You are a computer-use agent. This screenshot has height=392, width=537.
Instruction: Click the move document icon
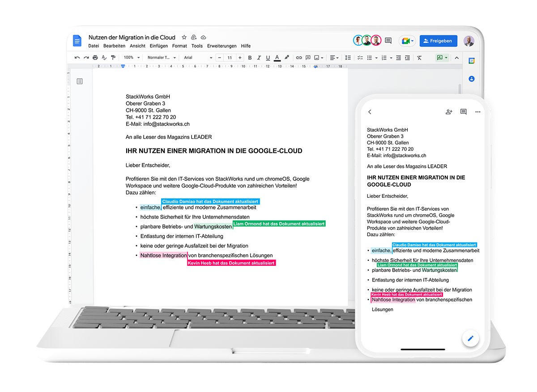point(194,37)
